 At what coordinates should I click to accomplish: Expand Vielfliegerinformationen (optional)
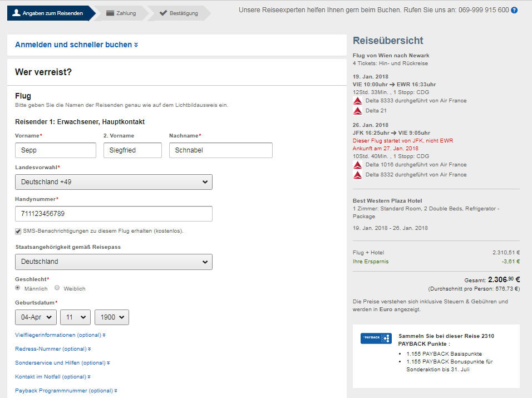[x=60, y=335]
